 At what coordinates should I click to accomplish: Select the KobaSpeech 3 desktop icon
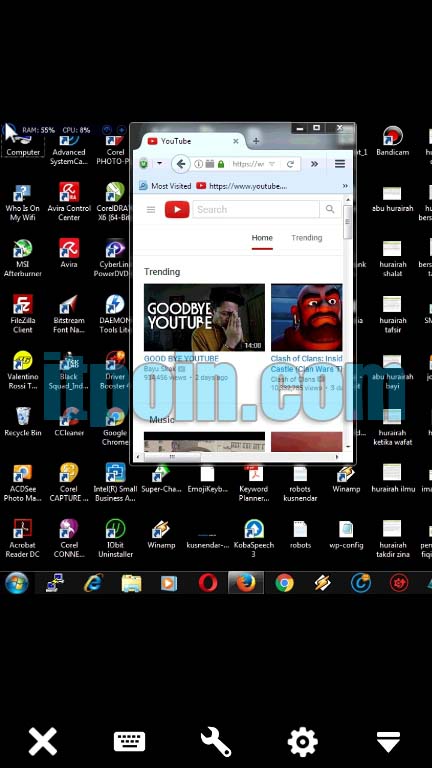(x=254, y=538)
